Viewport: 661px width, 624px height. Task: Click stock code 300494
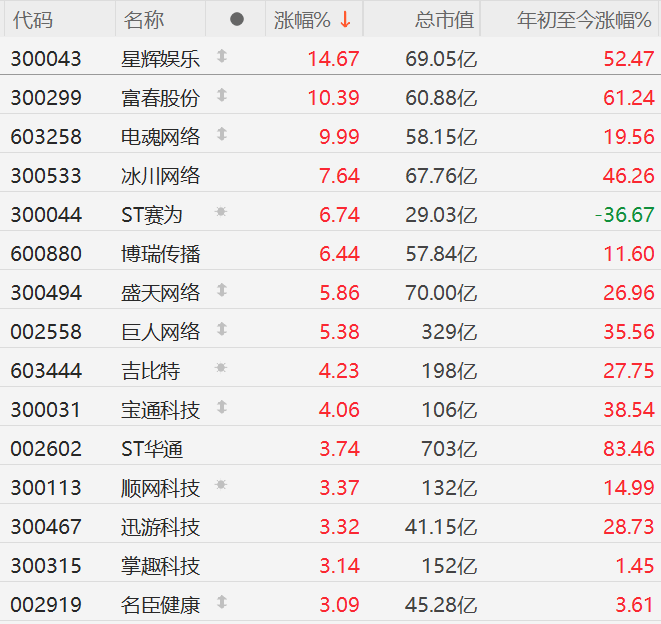coord(46,293)
